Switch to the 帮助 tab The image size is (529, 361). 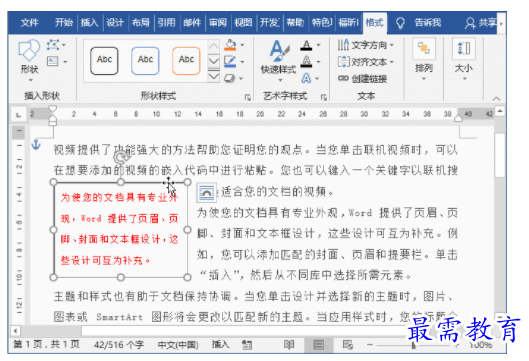pos(295,23)
